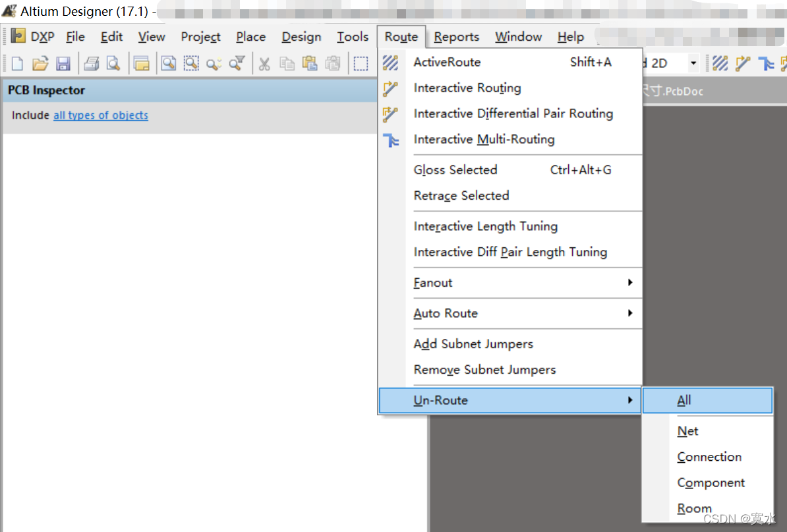This screenshot has width=787, height=532.
Task: Click the ActiveRoute icon in Route menu
Action: (x=390, y=62)
